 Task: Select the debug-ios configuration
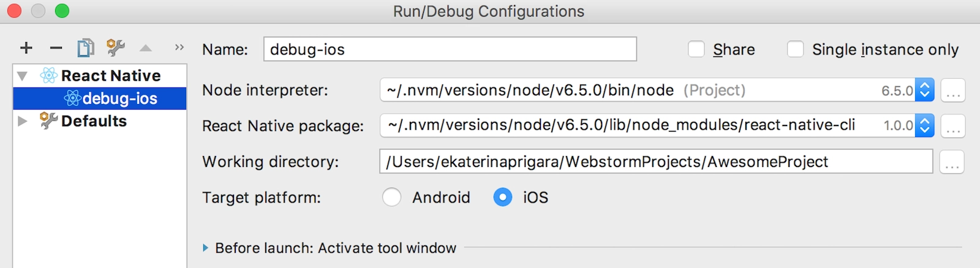click(x=100, y=98)
